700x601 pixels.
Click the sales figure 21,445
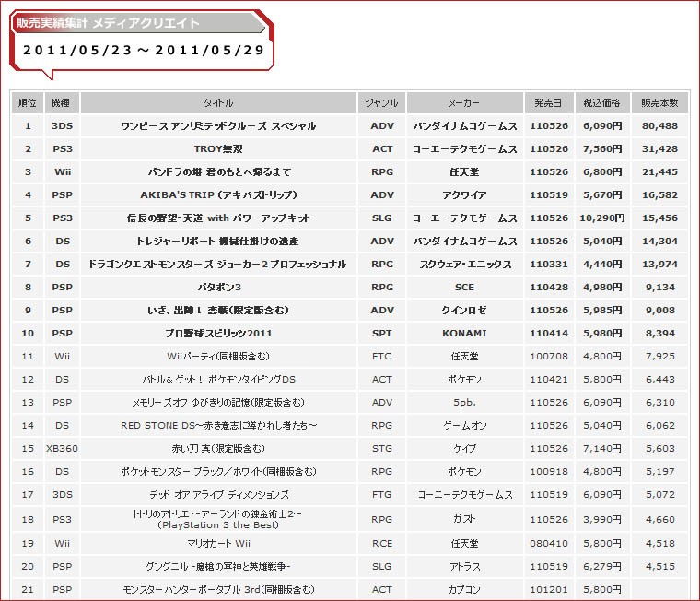[659, 172]
